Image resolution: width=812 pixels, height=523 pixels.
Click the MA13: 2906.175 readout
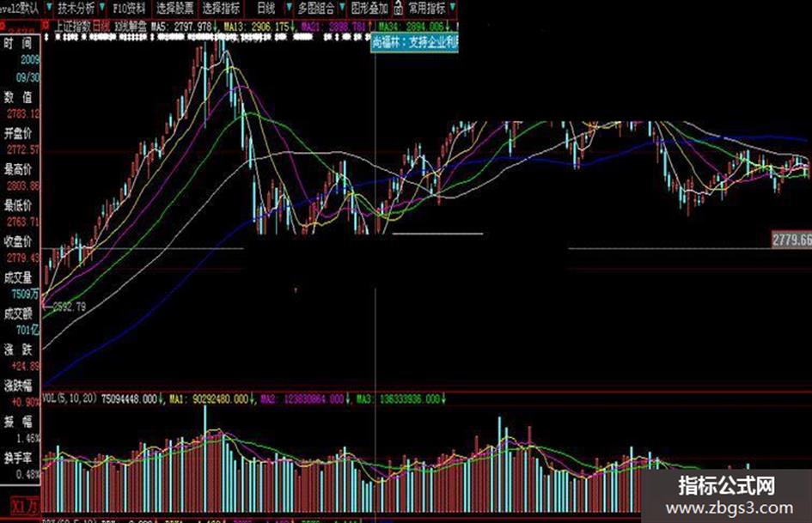point(259,26)
